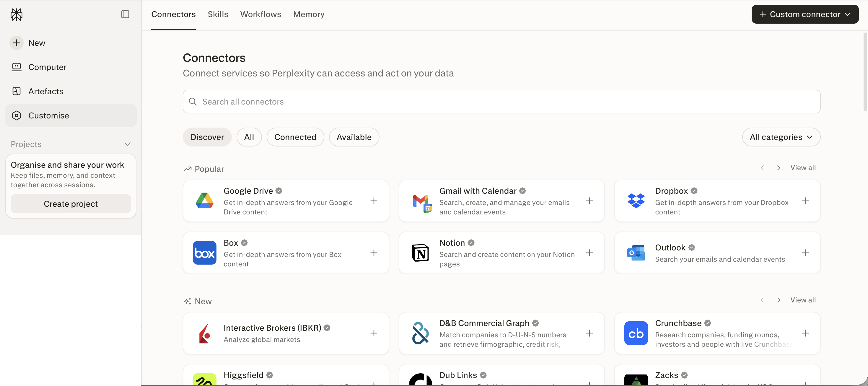Image resolution: width=868 pixels, height=386 pixels.
Task: Click the Perplexity logo icon
Action: click(x=17, y=14)
